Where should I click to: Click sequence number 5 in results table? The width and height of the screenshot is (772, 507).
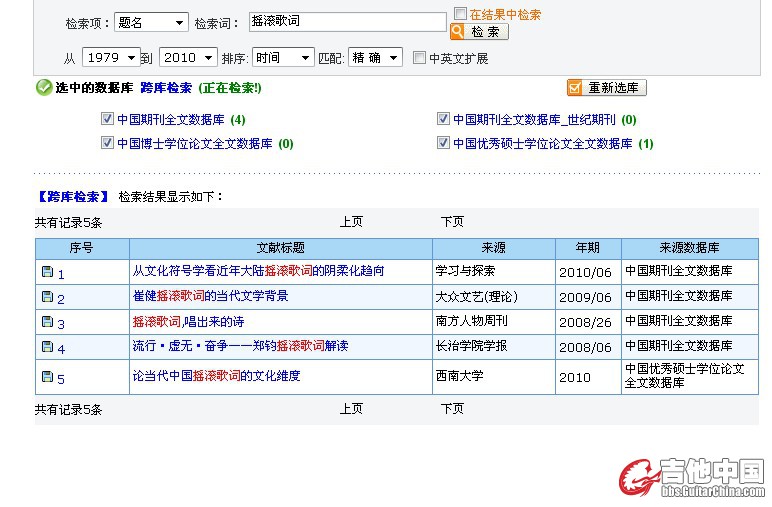click(61, 380)
